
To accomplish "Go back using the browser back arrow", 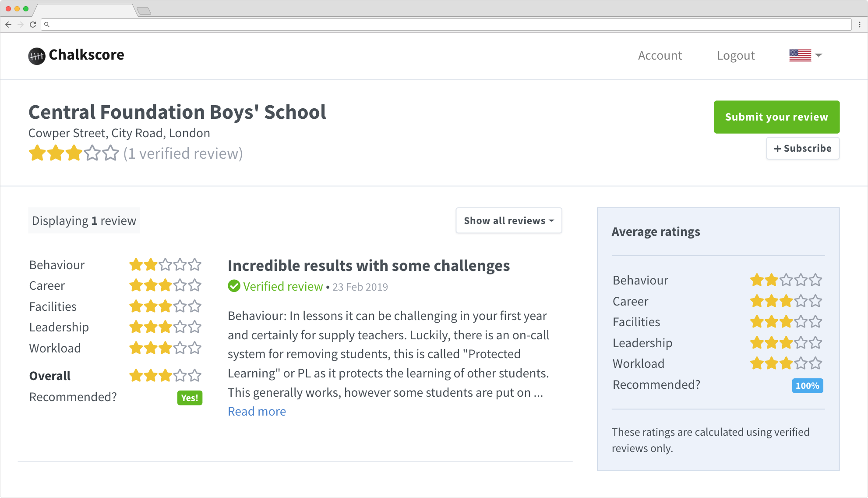I will 8,25.
